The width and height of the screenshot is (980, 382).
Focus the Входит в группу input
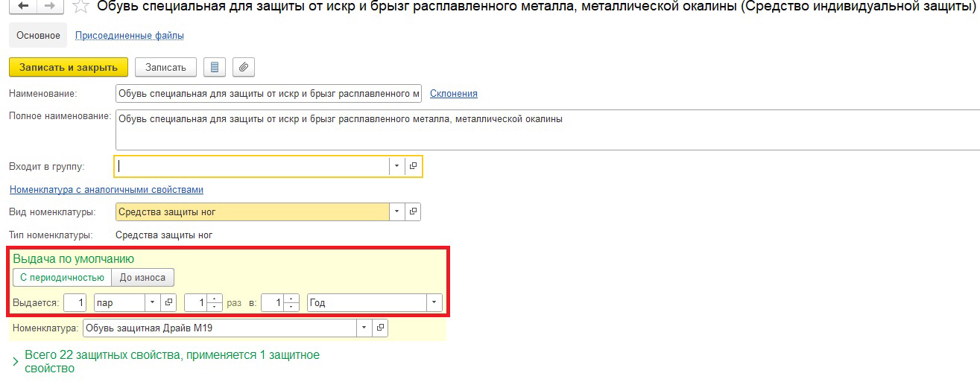[x=252, y=166]
